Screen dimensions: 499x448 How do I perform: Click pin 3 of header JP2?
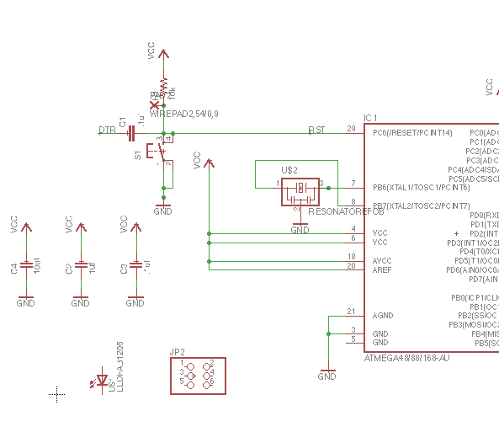click(x=190, y=376)
